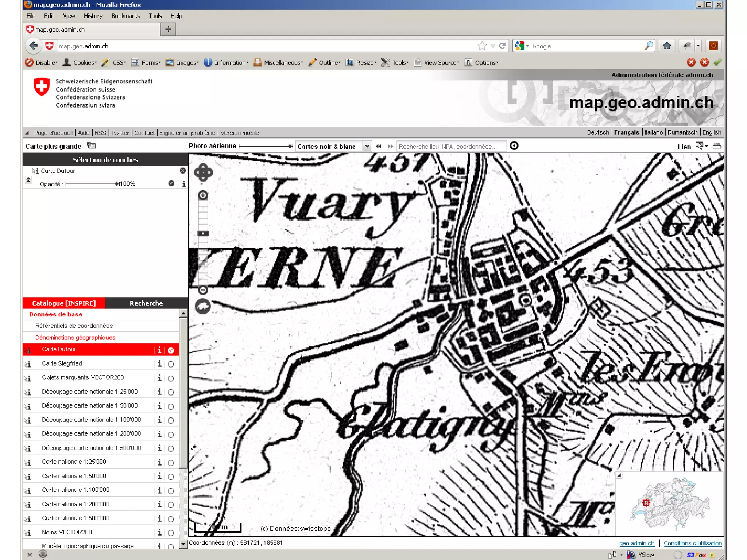The width and height of the screenshot is (747, 560).
Task: Uncheck Carte Dufour in catalogue
Action: [x=171, y=350]
